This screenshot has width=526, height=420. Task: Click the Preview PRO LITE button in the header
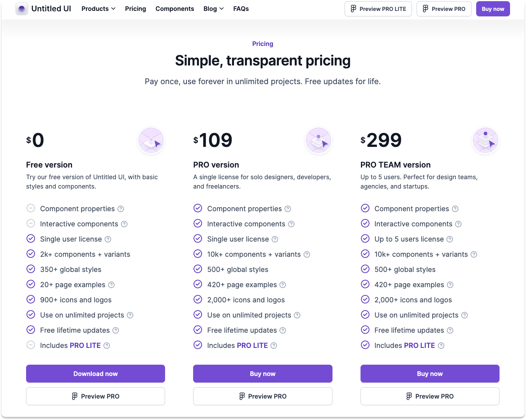[x=378, y=9]
